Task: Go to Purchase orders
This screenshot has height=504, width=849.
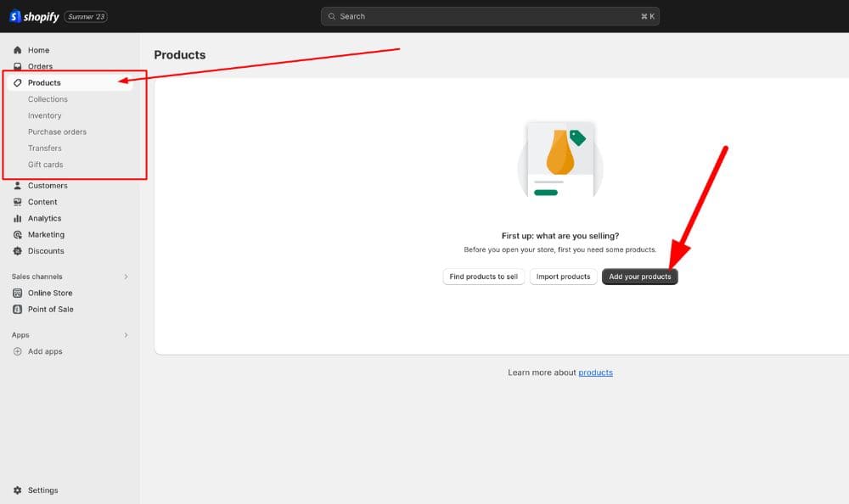Action: tap(57, 132)
